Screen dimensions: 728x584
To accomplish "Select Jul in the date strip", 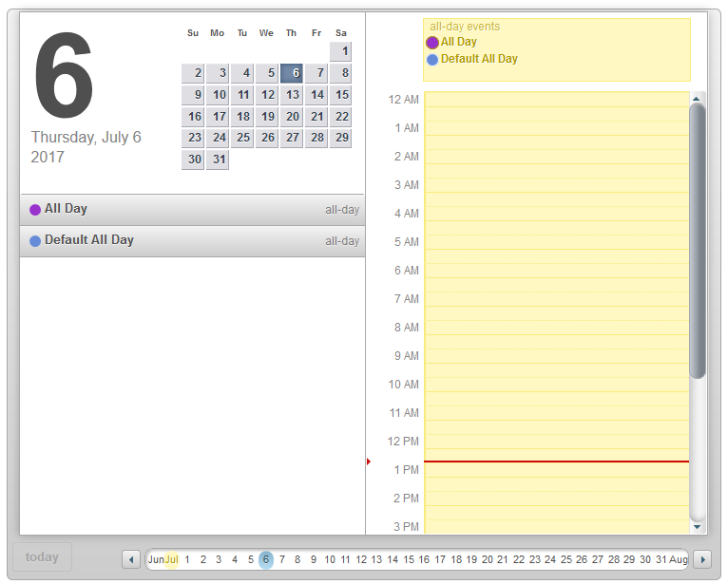I will pos(172,559).
